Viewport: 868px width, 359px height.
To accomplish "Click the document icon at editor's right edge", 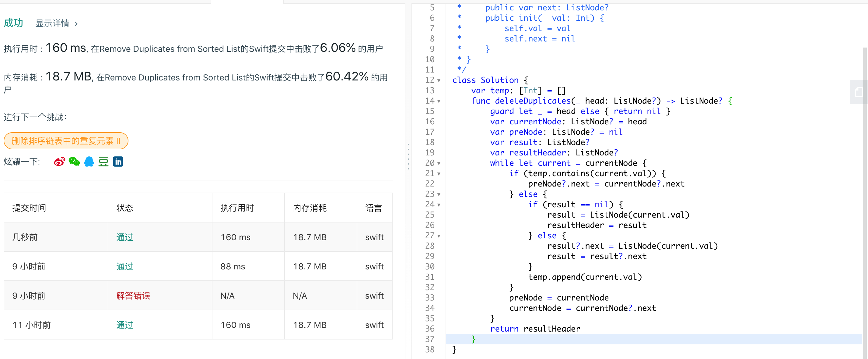I will [x=858, y=92].
